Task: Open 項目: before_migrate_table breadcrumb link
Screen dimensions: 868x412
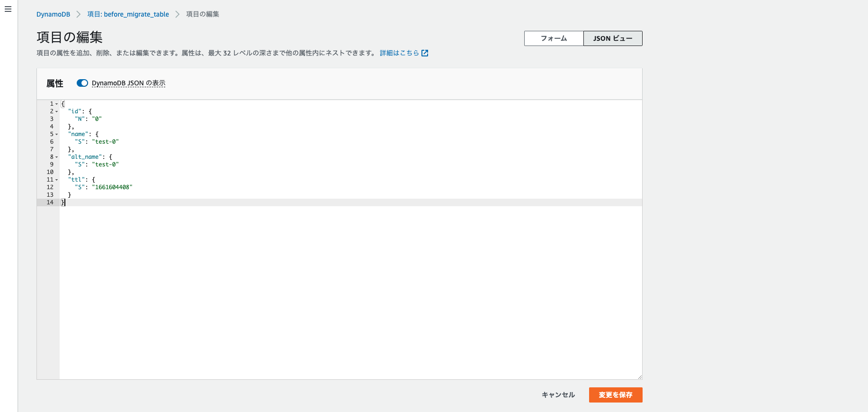Action: (127, 14)
